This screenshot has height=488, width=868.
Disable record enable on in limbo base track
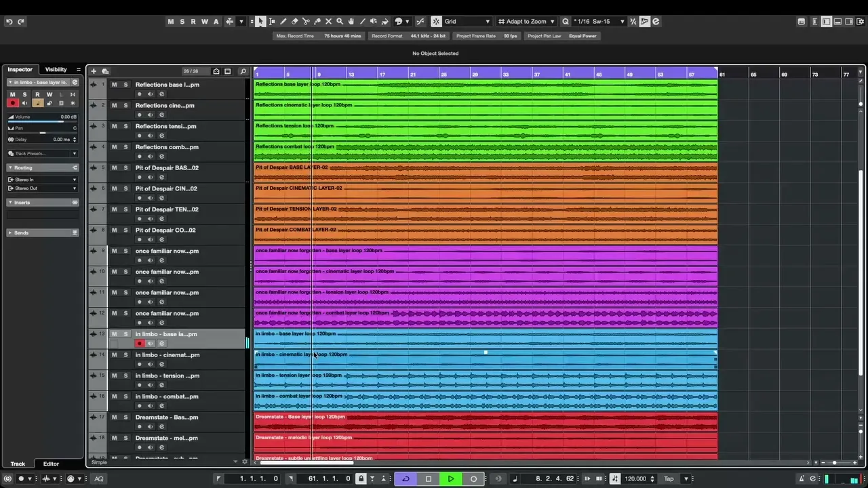(x=140, y=344)
